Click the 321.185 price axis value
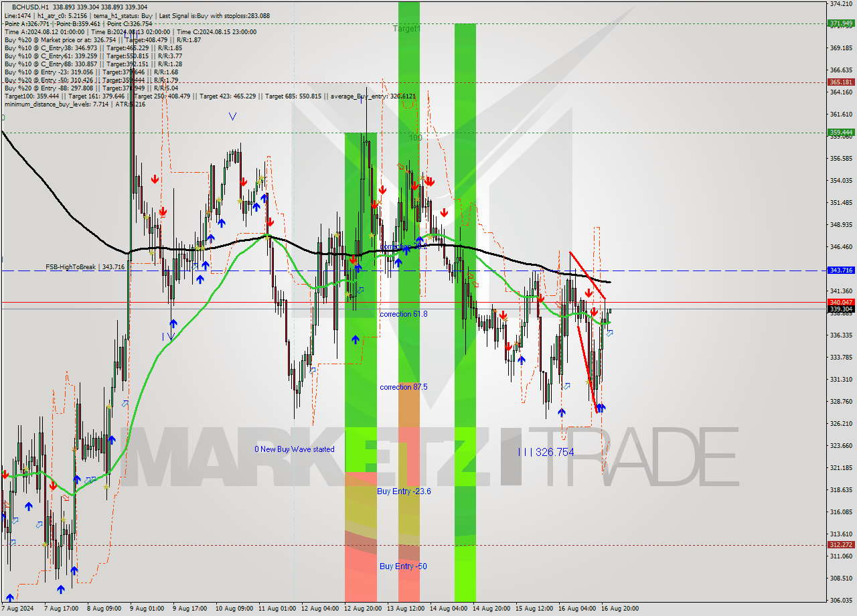The height and width of the screenshot is (616, 857). click(x=841, y=468)
